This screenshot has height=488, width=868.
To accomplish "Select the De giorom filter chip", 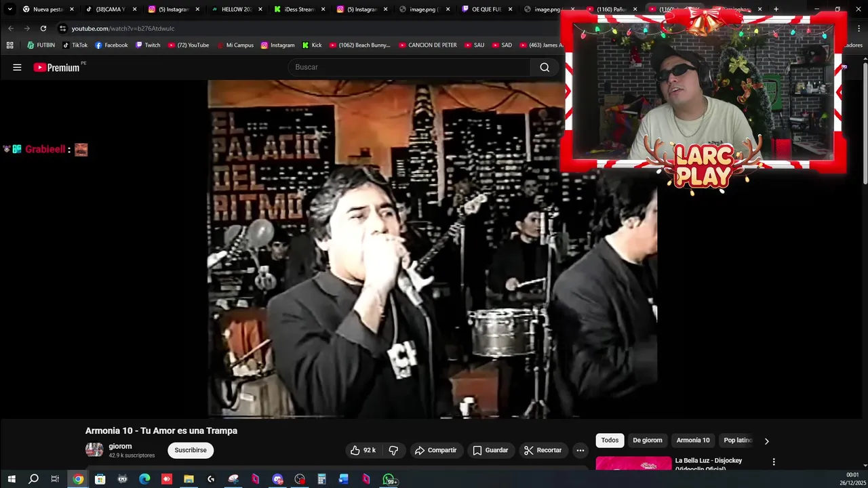I will 648,441.
